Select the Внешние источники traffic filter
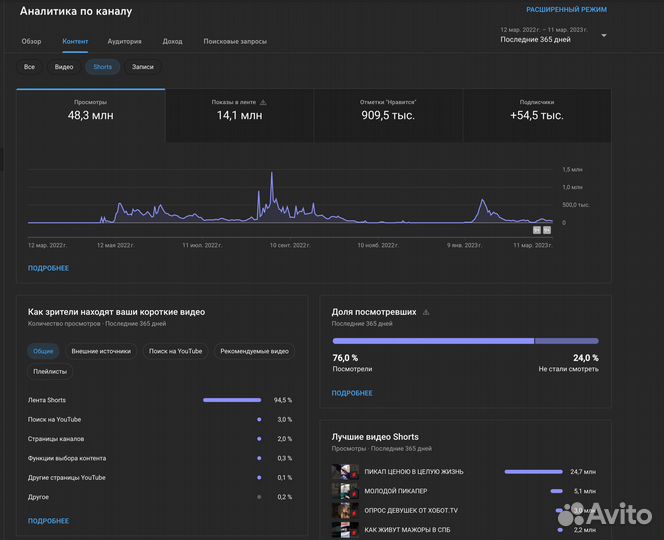The image size is (664, 540). pos(101,351)
